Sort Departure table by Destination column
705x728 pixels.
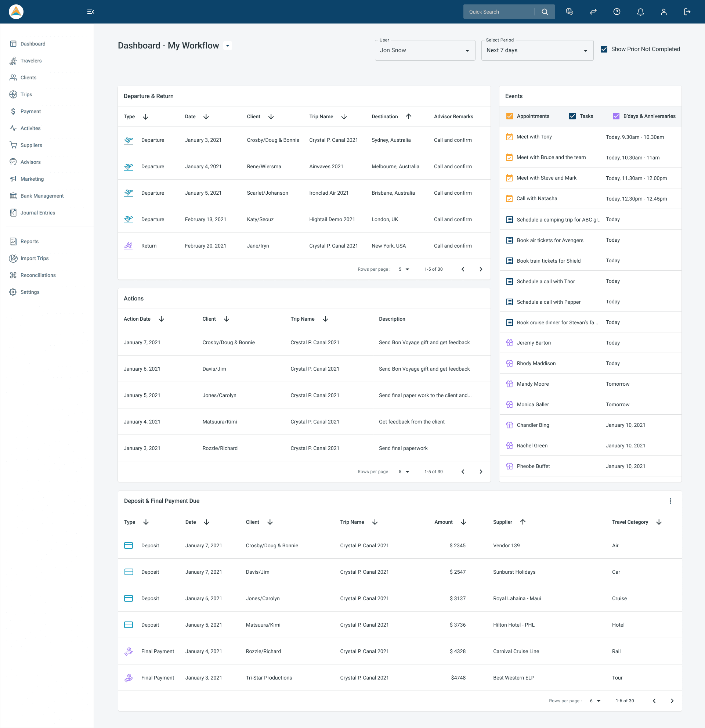(408, 117)
